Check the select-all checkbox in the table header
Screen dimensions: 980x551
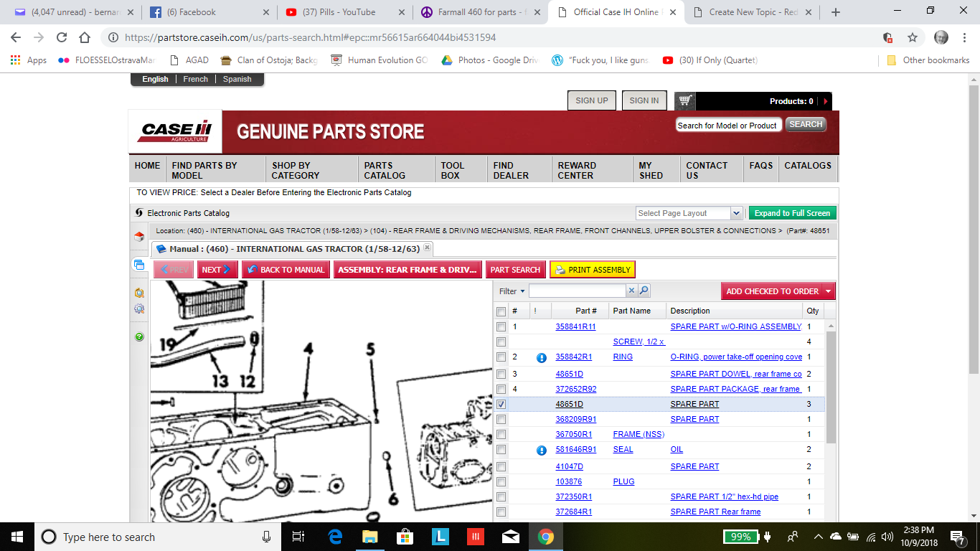click(500, 311)
